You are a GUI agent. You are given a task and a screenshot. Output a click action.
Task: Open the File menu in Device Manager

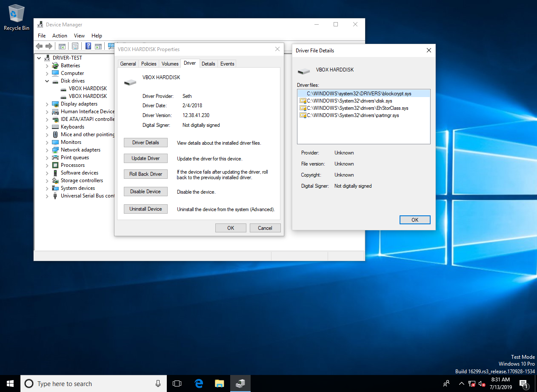[x=42, y=36]
